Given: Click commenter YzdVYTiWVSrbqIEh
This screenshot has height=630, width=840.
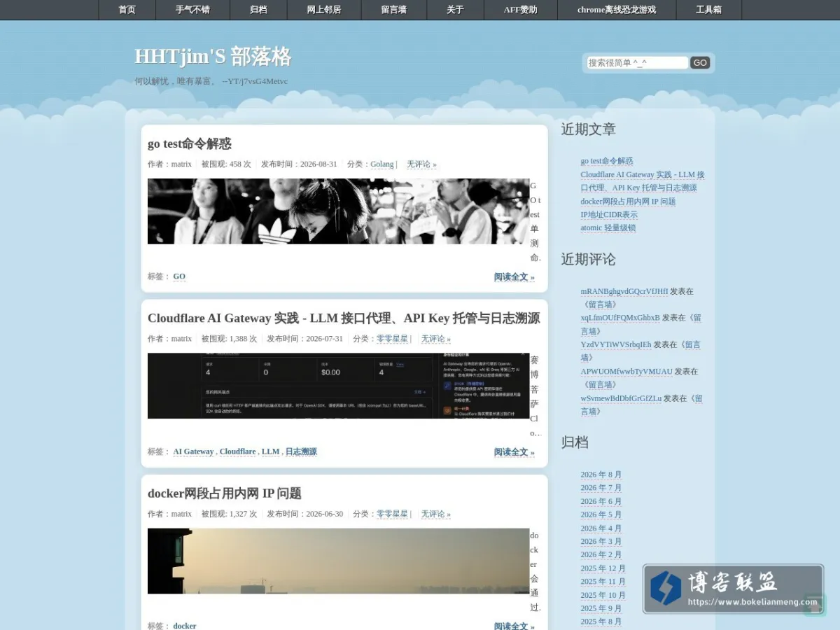Looking at the screenshot, I should click(x=615, y=344).
